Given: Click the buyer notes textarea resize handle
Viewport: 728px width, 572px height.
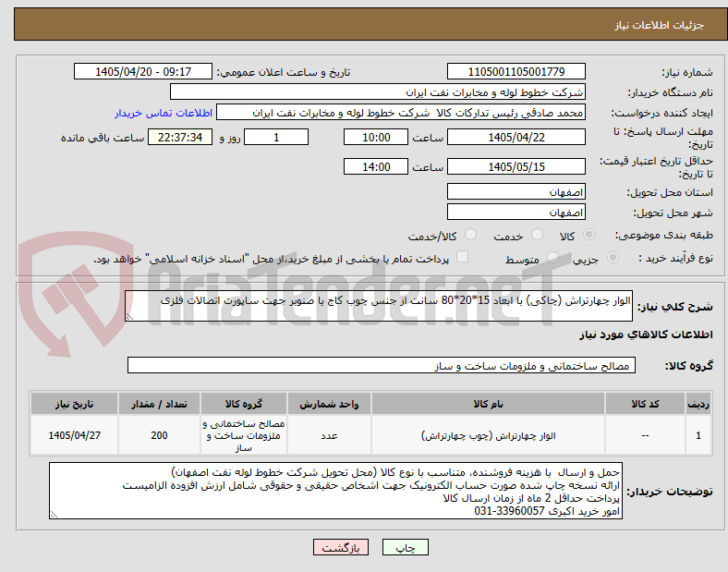Looking at the screenshot, I should 54,515.
